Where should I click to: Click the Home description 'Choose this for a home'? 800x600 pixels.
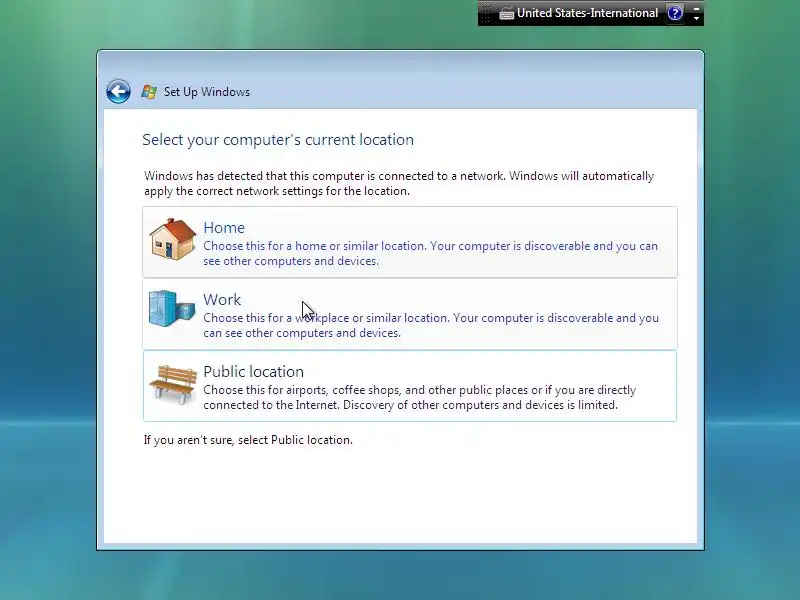[431, 253]
